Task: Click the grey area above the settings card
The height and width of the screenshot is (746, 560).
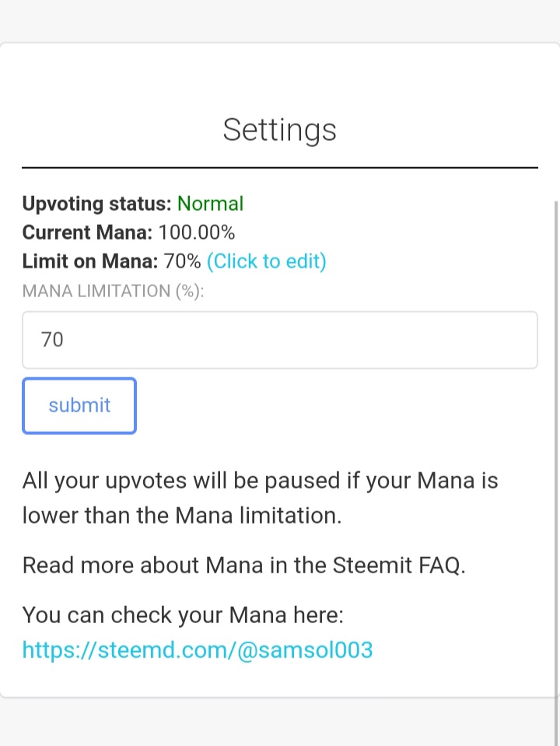Action: (x=279, y=19)
